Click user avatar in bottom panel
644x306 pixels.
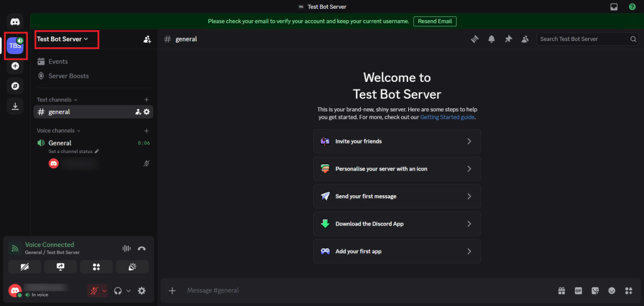coord(15,290)
